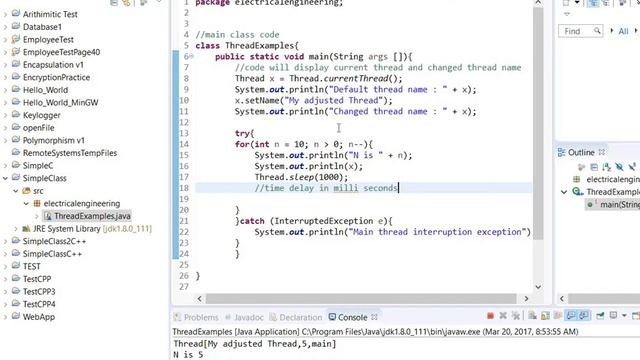Click Clear Console icon

532,316
